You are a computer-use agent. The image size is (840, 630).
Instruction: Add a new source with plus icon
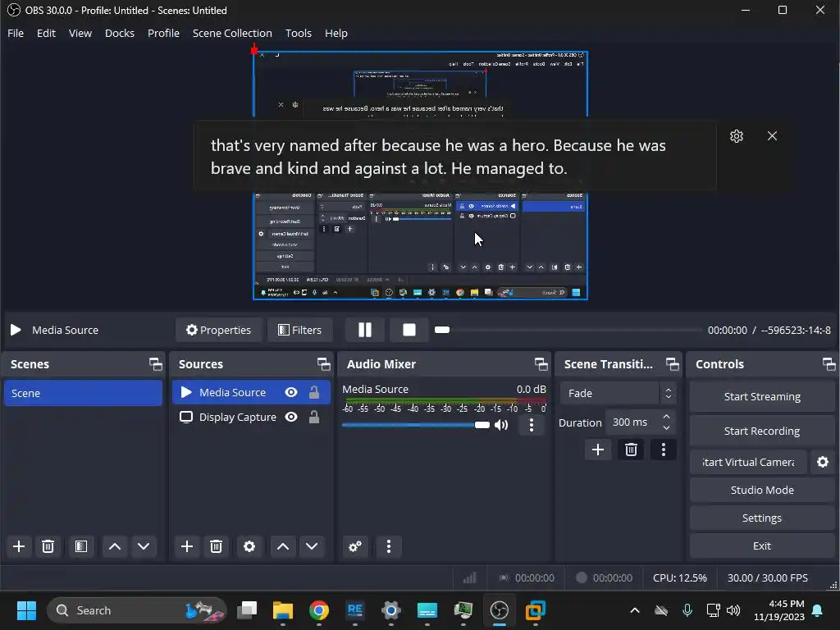[187, 546]
